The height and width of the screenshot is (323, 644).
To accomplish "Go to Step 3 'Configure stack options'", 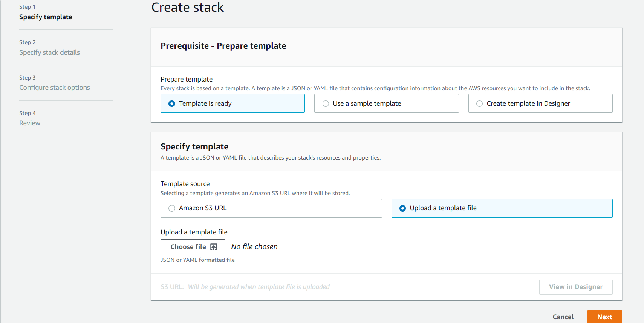I will (55, 88).
